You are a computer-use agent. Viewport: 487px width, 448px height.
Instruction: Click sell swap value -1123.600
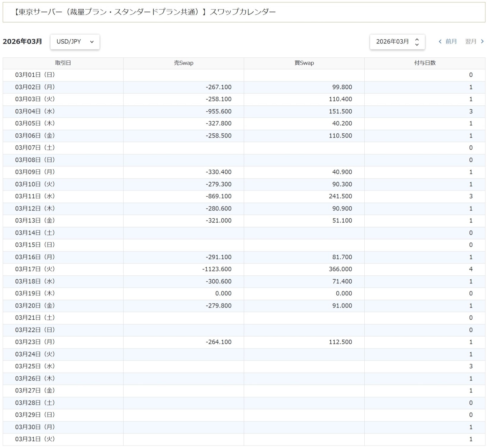point(217,269)
